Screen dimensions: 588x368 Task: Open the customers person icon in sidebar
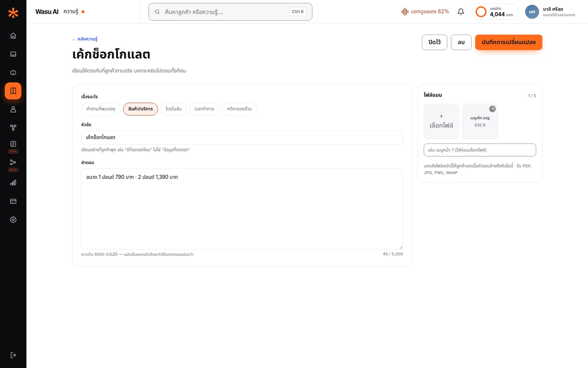13,109
